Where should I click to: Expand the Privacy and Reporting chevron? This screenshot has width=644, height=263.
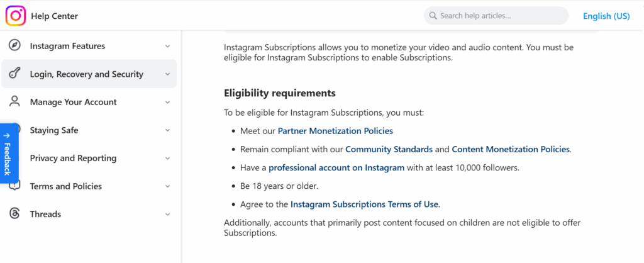pyautogui.click(x=167, y=158)
